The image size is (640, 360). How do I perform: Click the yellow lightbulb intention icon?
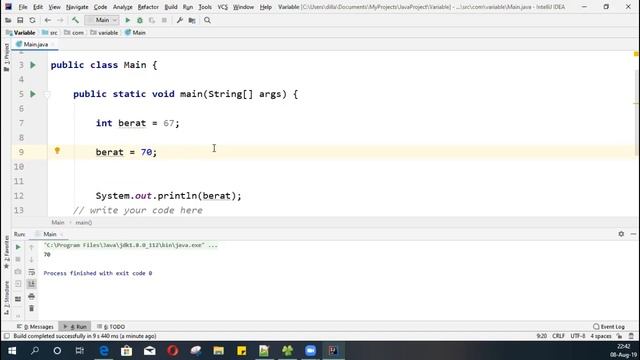(57, 151)
